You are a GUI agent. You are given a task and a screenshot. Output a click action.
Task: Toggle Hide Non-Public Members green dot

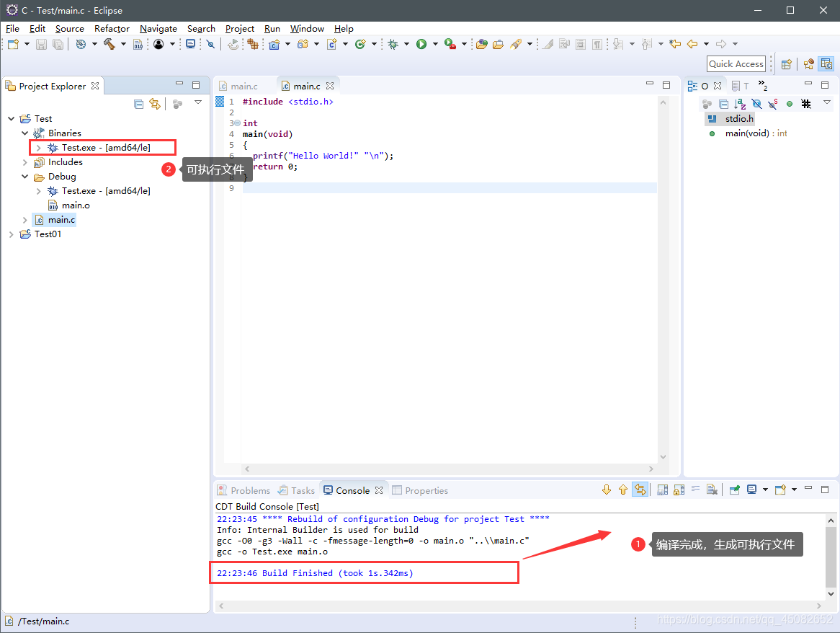(x=789, y=104)
